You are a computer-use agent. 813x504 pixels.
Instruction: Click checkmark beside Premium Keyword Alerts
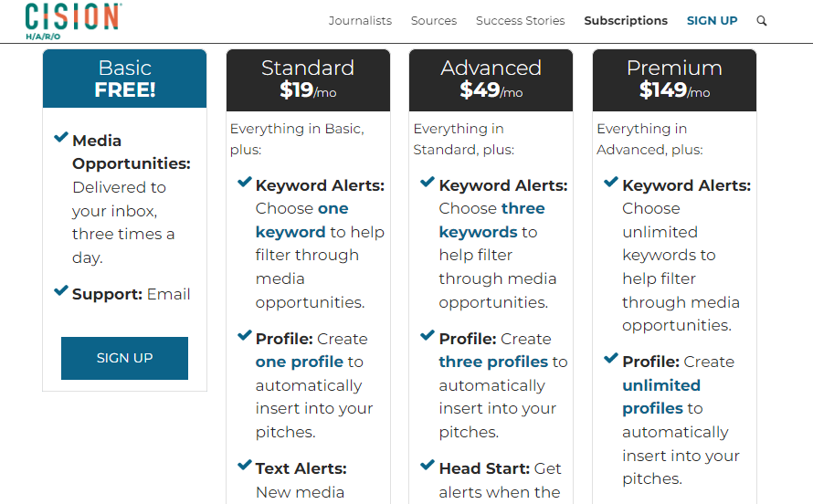click(611, 182)
